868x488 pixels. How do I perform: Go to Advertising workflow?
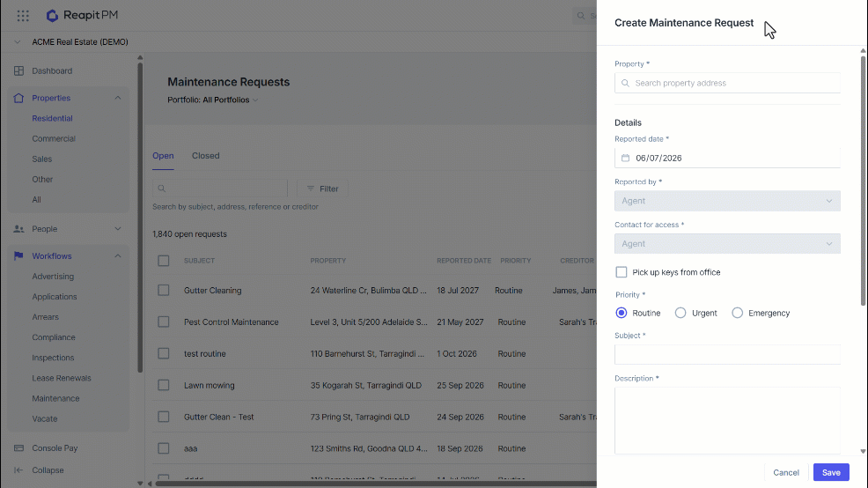point(53,277)
